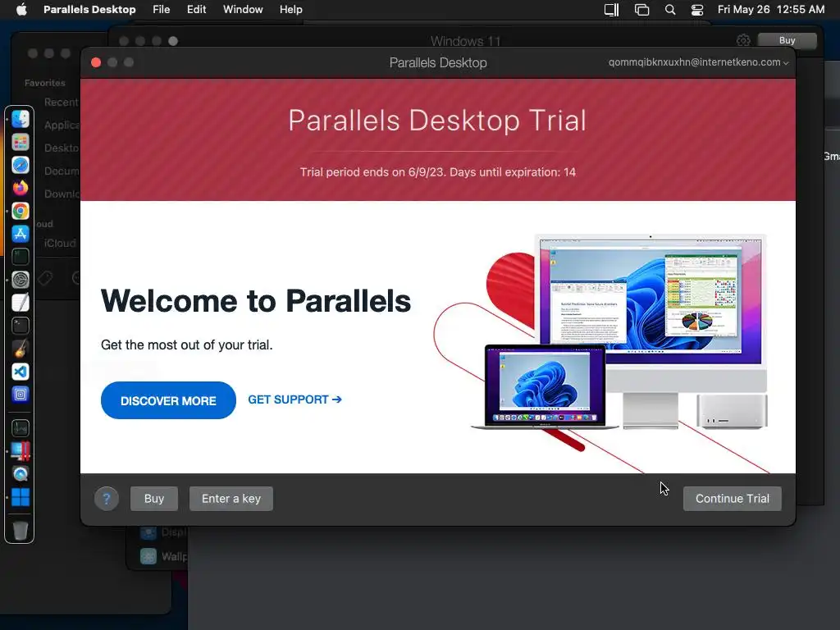Open Finder from the dock
This screenshot has height=630, width=840.
[21, 119]
